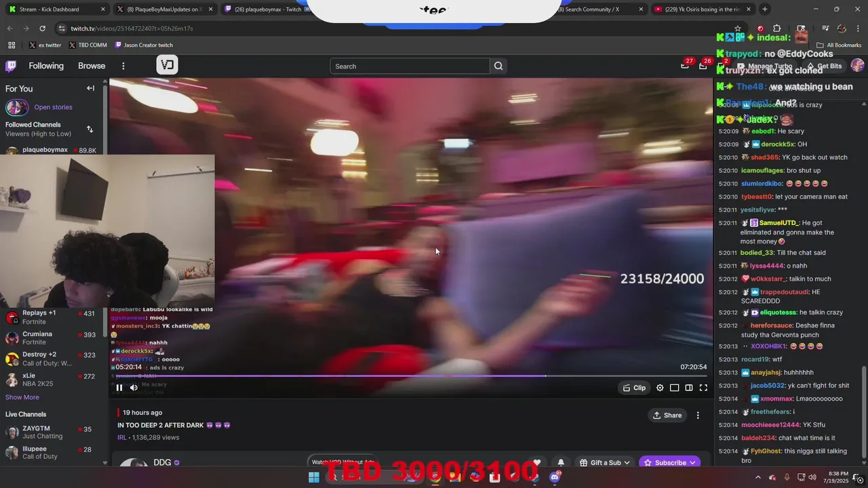Viewport: 868px width, 488px height.
Task: Open taskbar volume control
Action: pos(812,477)
